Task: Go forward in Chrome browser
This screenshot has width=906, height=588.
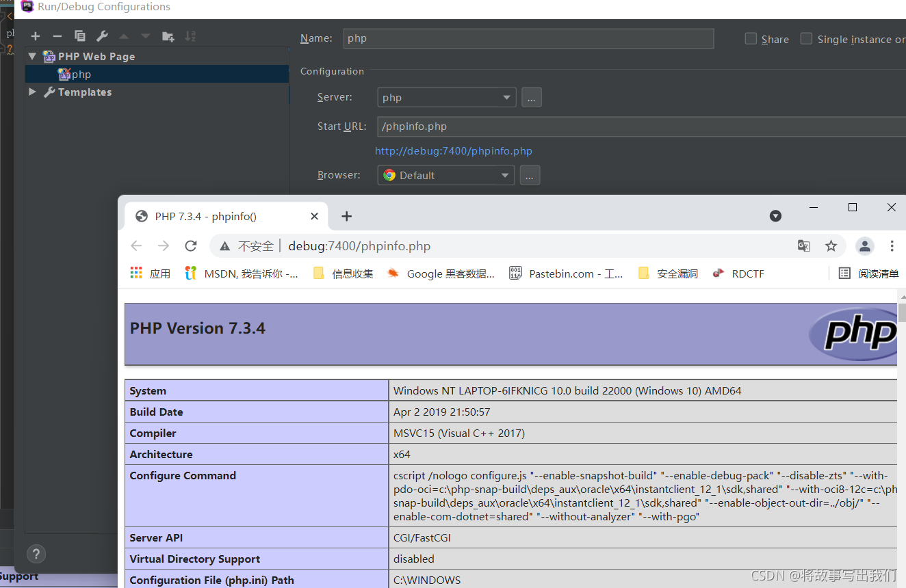Action: click(x=163, y=246)
